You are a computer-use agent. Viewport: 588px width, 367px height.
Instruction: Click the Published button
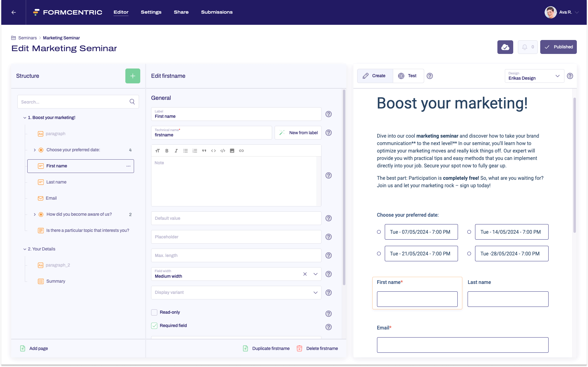(x=558, y=47)
